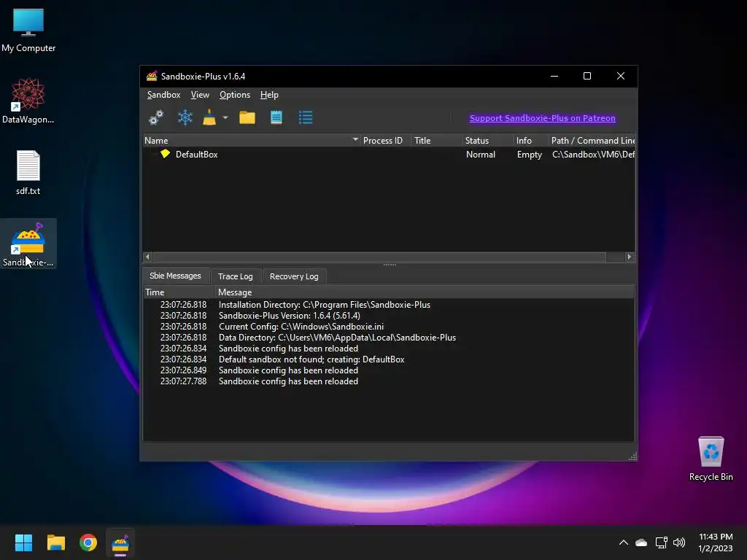Open Google Chrome from the taskbar
Viewport: 747px width, 560px height.
click(88, 542)
